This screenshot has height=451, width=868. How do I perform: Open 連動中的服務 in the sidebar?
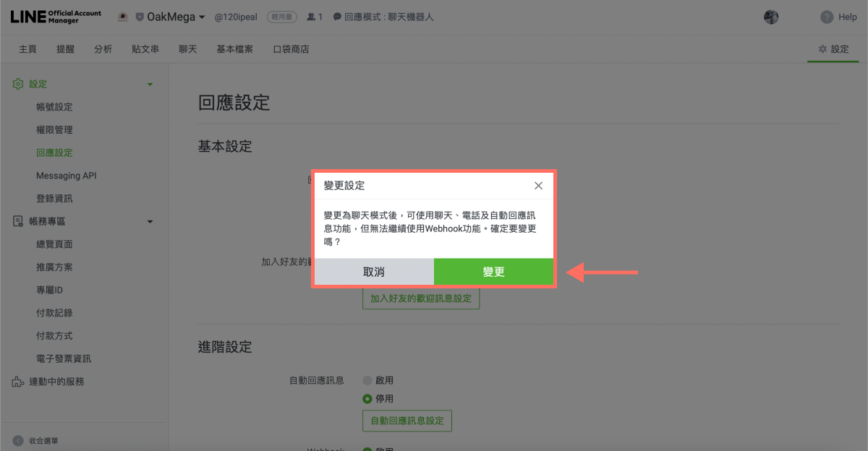(x=56, y=382)
